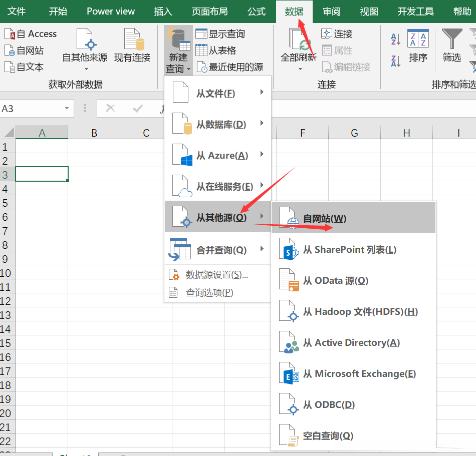This screenshot has width=476, height=456.
Task: Select column B header
Action: (94, 133)
